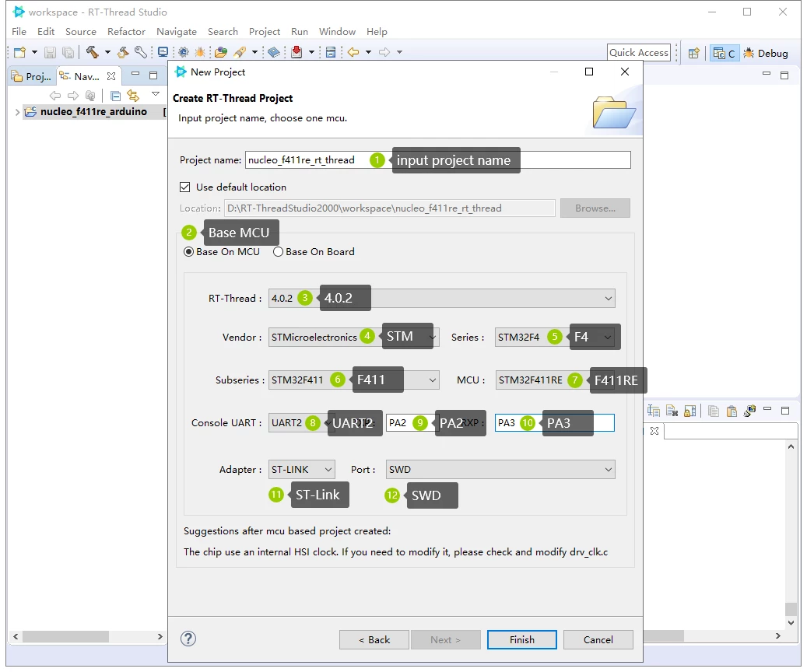Click the gray forward navigation arrow
The height and width of the screenshot is (672, 807).
tap(384, 52)
